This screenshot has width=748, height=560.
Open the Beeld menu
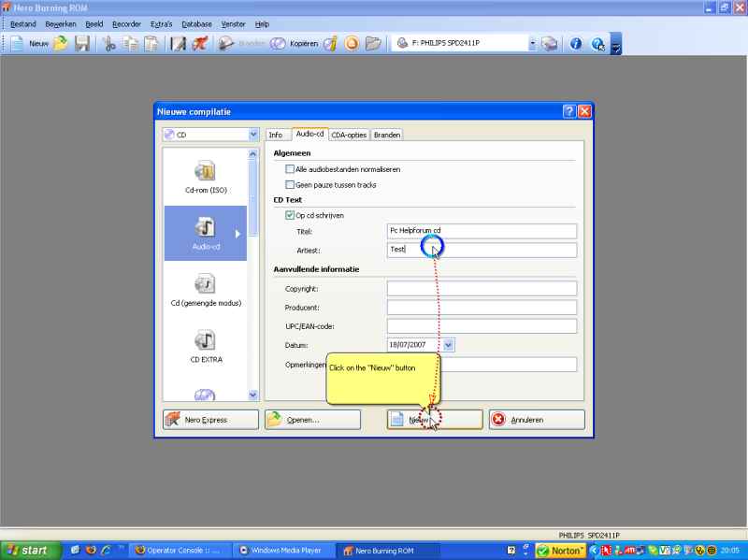pos(94,24)
